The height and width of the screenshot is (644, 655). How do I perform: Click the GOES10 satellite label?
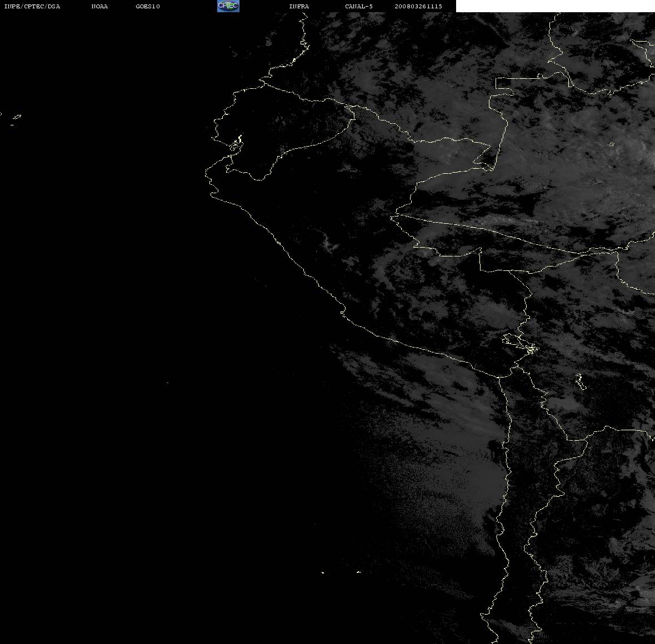[x=147, y=6]
